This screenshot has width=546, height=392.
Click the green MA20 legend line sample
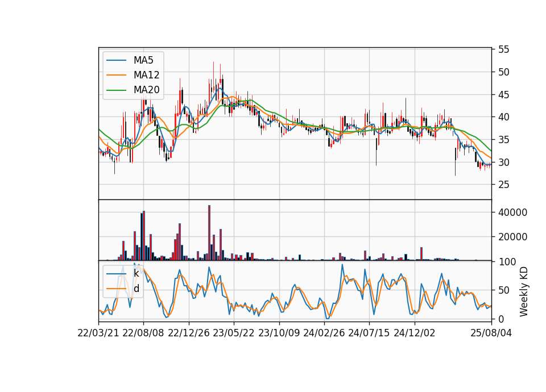pos(116,90)
